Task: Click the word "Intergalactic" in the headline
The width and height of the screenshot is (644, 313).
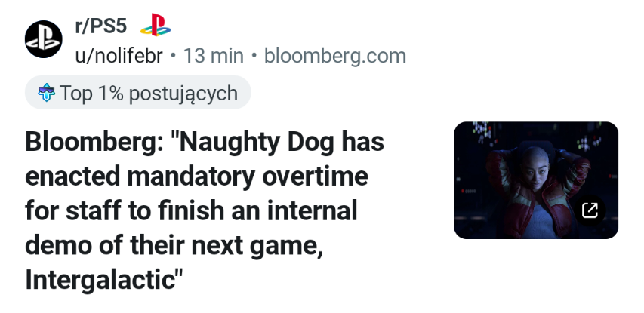Action: (x=100, y=280)
